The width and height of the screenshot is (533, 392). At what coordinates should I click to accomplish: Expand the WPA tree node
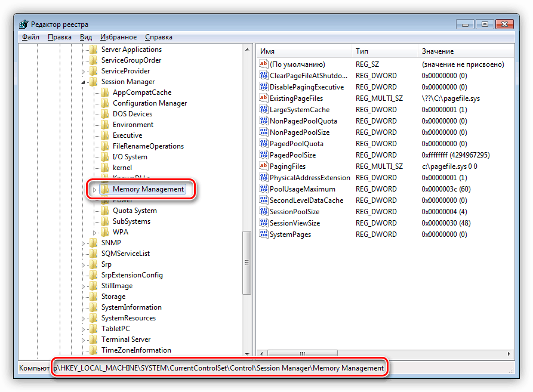coord(94,233)
